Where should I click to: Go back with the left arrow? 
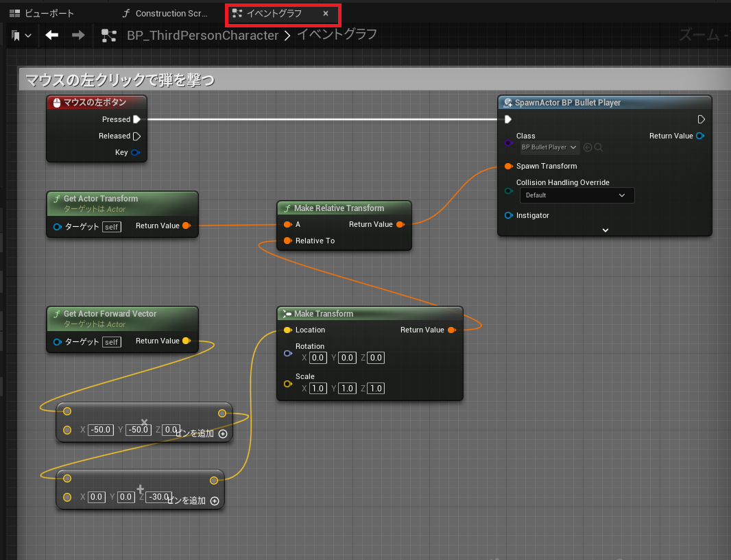tap(51, 35)
